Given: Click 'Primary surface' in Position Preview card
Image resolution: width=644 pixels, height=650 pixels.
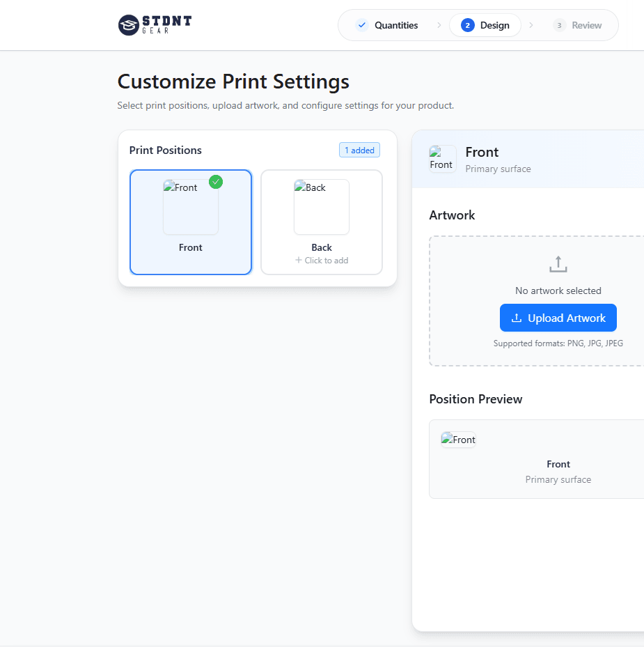Looking at the screenshot, I should 558,479.
